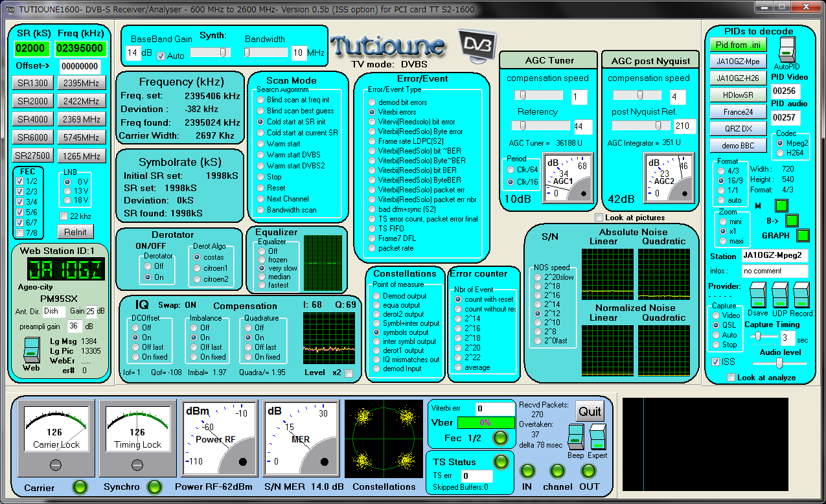The image size is (826, 504).
Task: Click the IN green LED
Action: (527, 471)
